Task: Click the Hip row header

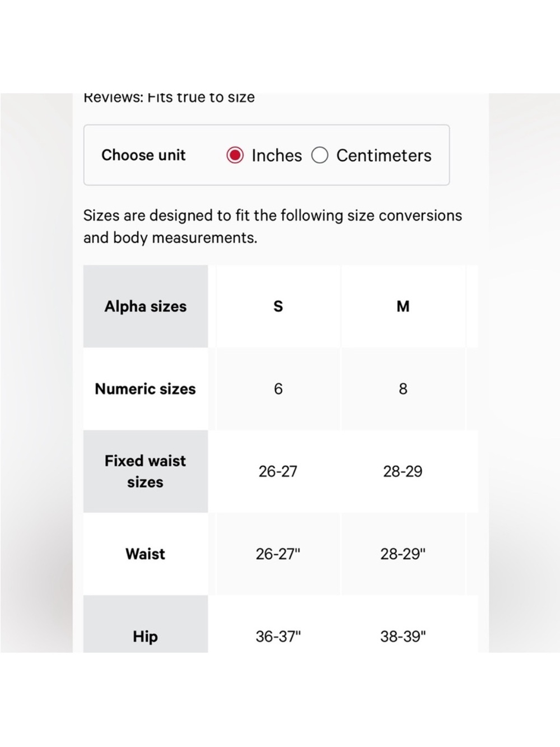Action: (x=146, y=624)
